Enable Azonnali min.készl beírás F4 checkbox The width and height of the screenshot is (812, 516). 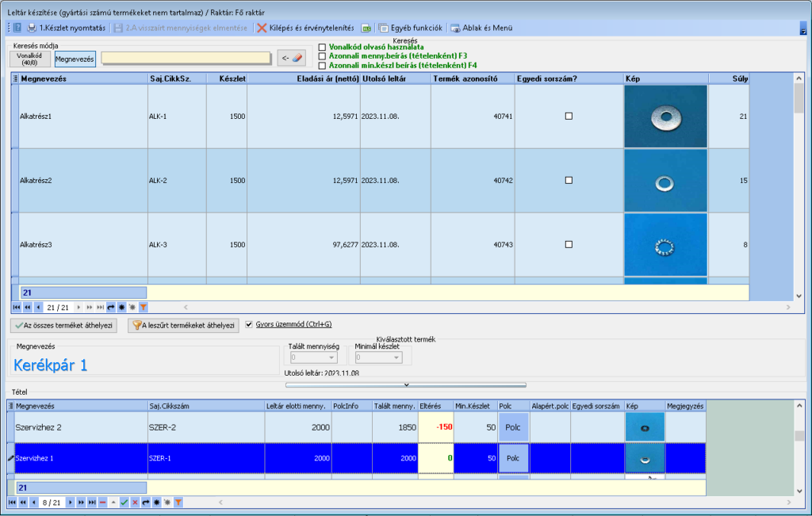(322, 66)
